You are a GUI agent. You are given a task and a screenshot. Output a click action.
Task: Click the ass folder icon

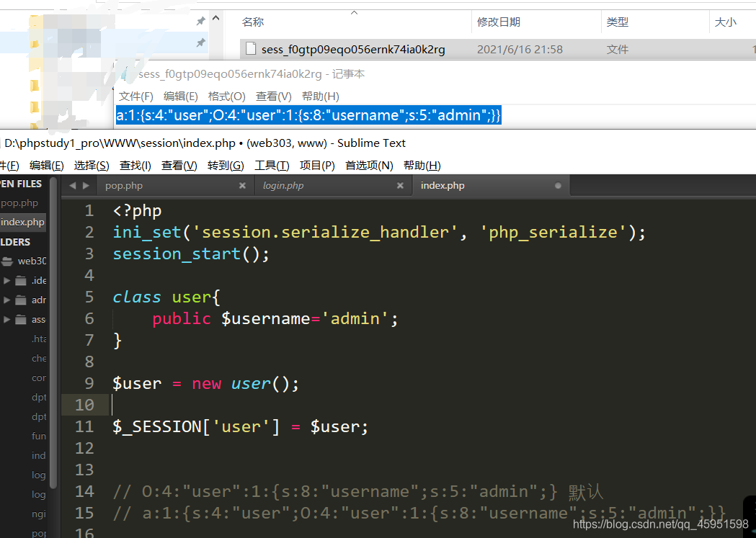pyautogui.click(x=21, y=319)
